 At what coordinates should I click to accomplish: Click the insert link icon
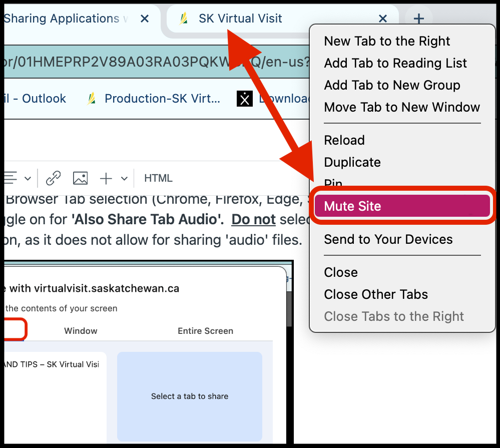(x=53, y=178)
